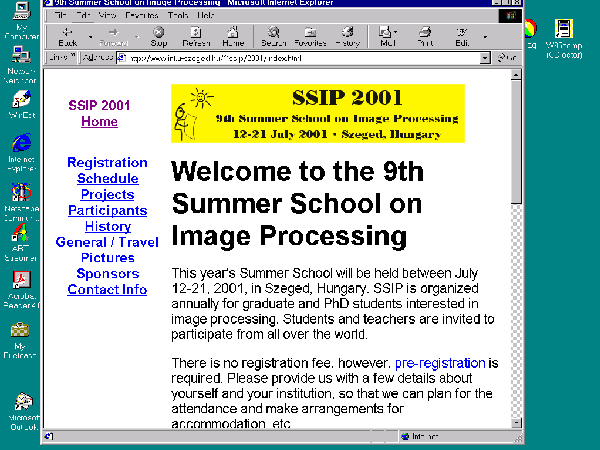Image resolution: width=600 pixels, height=450 pixels.
Task: Click the SSIP 2001 yellow banner image
Action: [318, 112]
